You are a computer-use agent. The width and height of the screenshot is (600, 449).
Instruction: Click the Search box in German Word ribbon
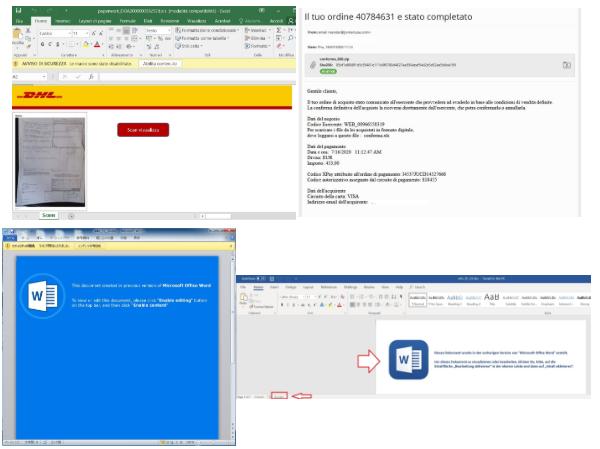tap(417, 287)
